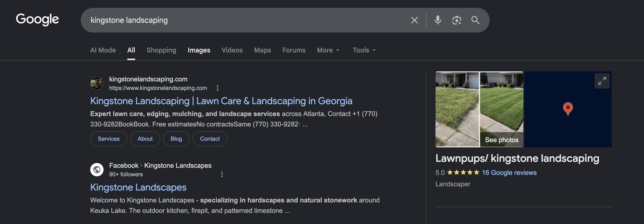Clear the search query with X icon
This screenshot has height=224, width=644.
click(x=415, y=20)
